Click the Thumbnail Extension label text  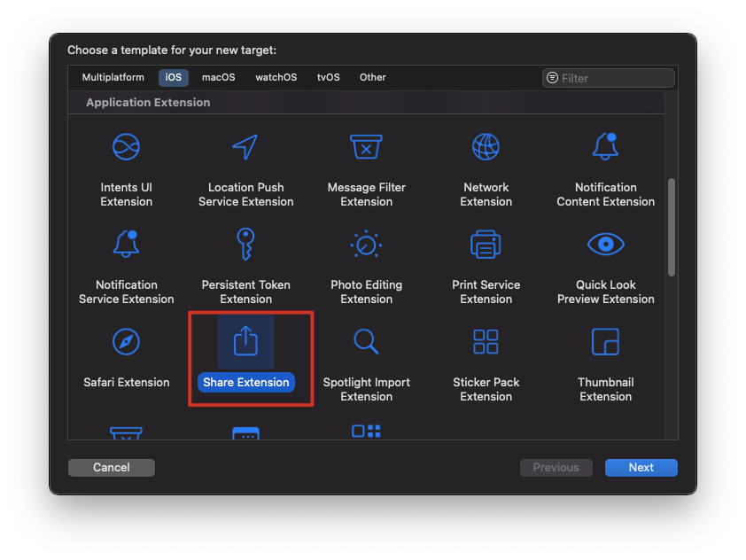pyautogui.click(x=605, y=389)
